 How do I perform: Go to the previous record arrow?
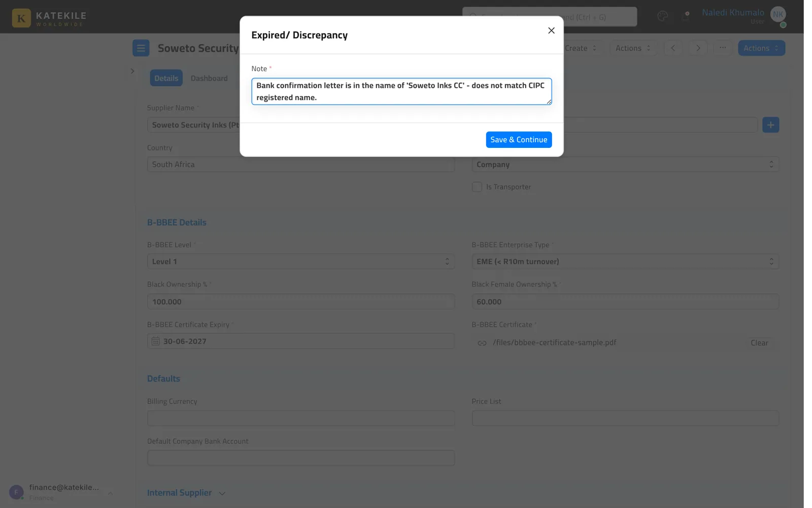(x=673, y=48)
